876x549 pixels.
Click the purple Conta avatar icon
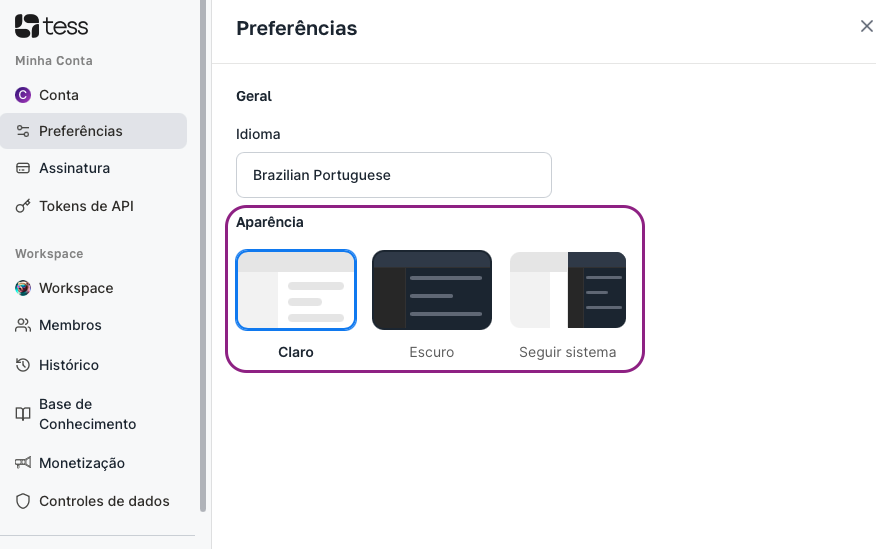pyautogui.click(x=23, y=95)
